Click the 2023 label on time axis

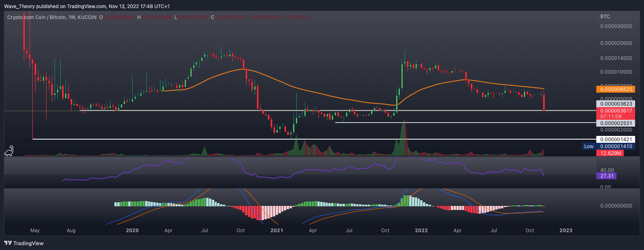(x=566, y=231)
